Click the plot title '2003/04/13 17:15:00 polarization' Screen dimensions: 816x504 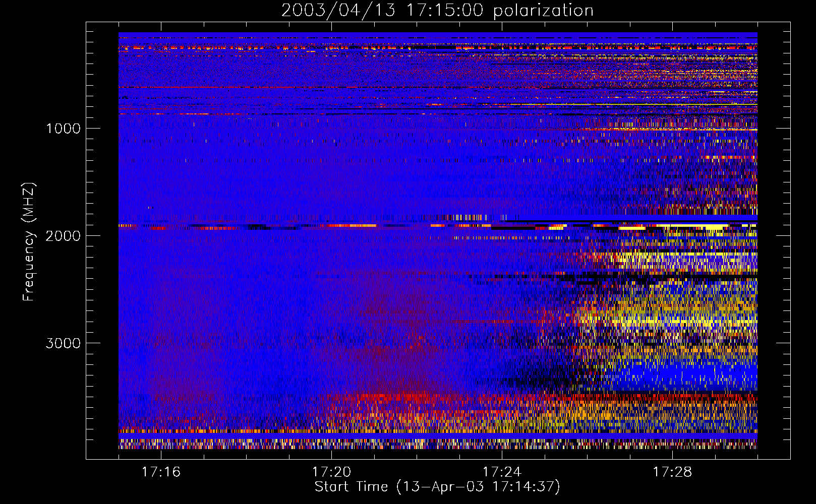(x=437, y=11)
